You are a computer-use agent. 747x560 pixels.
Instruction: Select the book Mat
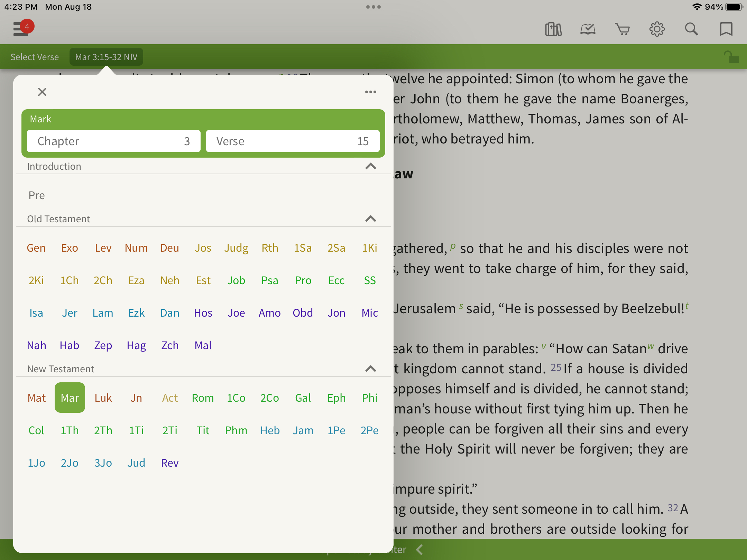point(36,398)
